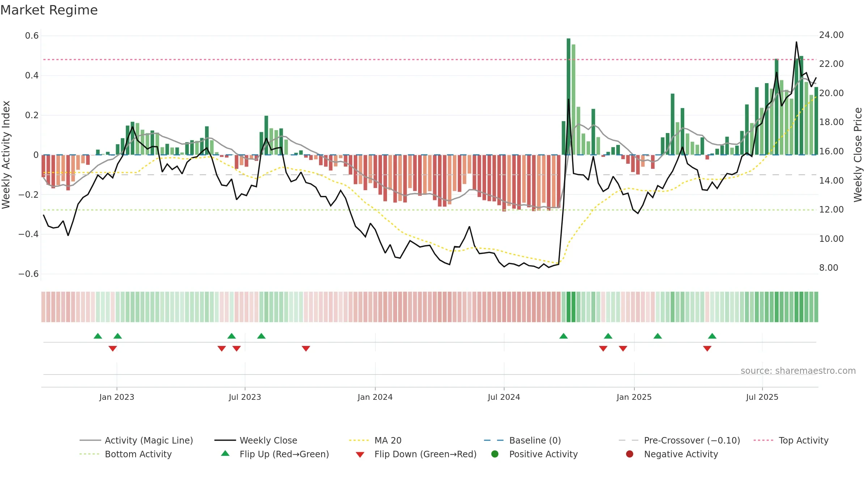Select the Jul 2023 x-axis label
This screenshot has width=868, height=488.
coord(245,397)
